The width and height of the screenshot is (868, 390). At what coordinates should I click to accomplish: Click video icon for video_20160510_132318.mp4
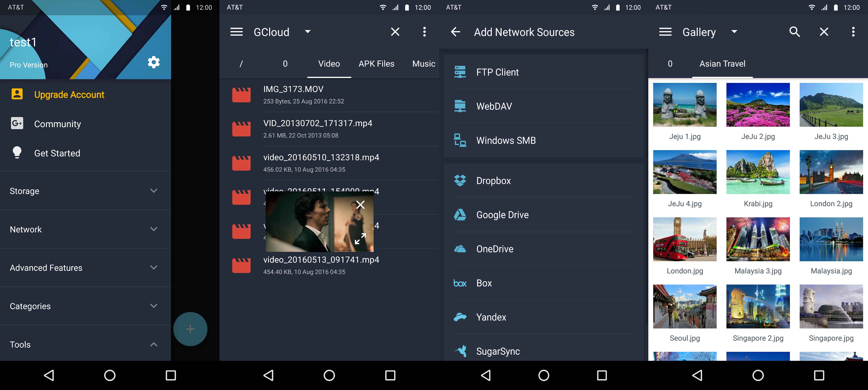(241, 163)
